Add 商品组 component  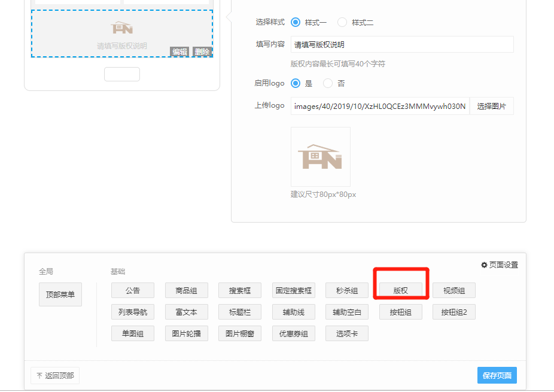187,290
